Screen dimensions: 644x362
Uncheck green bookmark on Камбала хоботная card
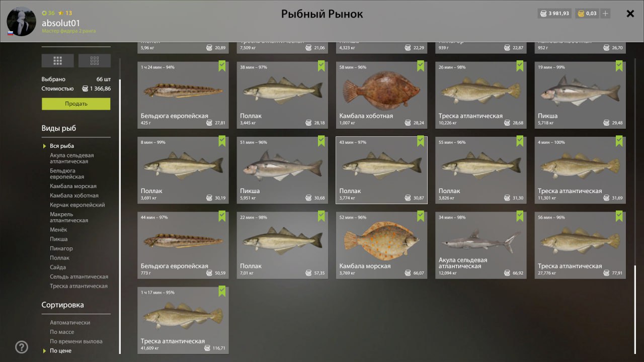pos(421,66)
